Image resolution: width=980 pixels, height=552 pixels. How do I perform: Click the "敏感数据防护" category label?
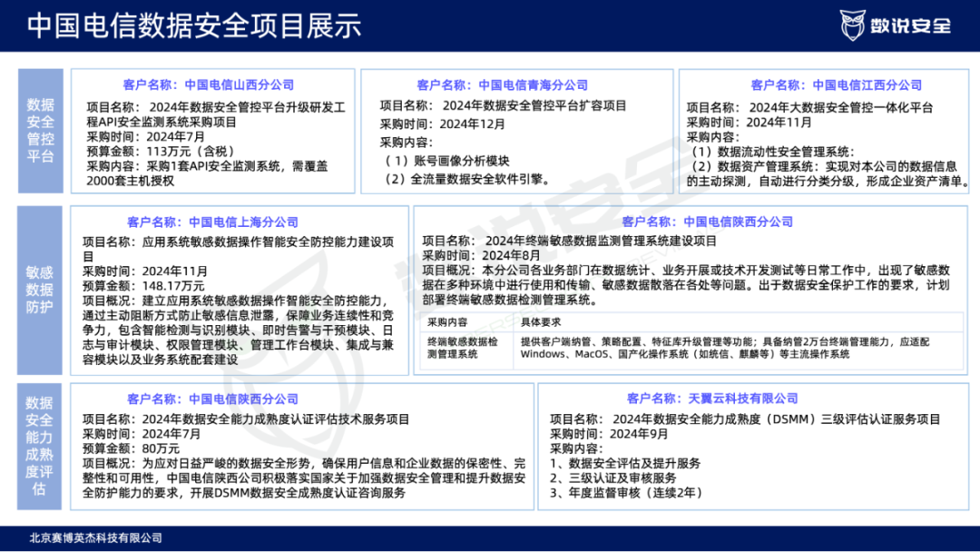click(40, 290)
